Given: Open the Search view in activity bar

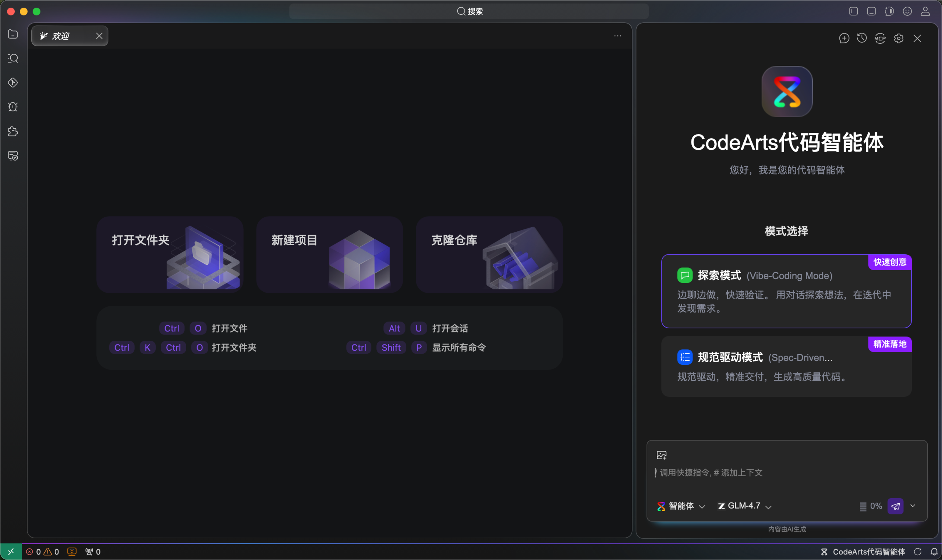Looking at the screenshot, I should (13, 58).
